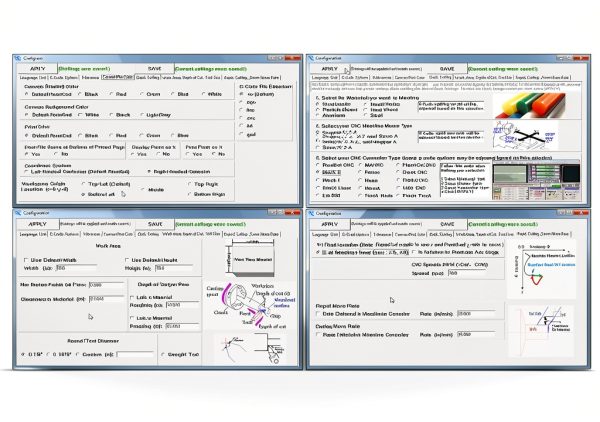
Task: Click APPLY in the top-left window
Action: click(38, 68)
